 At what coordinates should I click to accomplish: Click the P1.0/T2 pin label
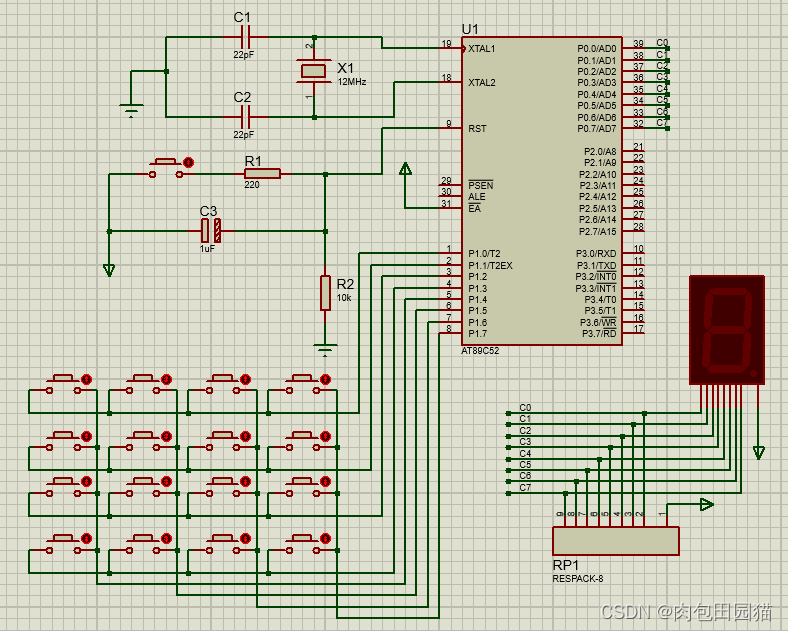[x=484, y=254]
